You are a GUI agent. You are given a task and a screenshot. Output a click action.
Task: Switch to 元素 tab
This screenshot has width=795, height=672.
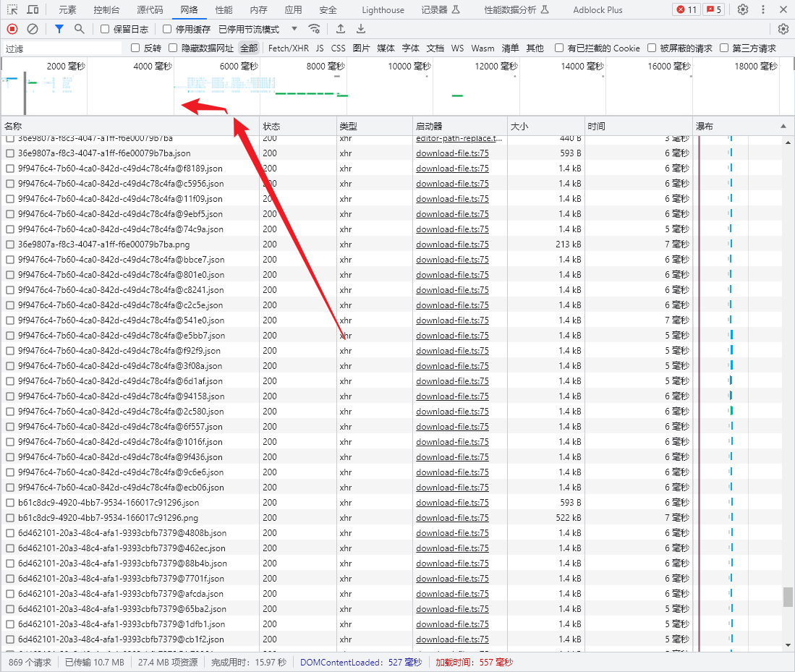click(x=67, y=9)
